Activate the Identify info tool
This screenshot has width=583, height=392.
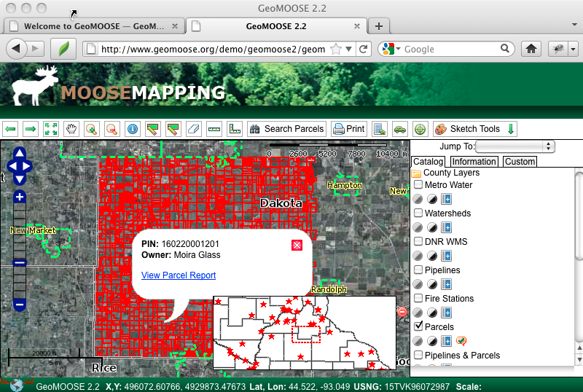point(133,129)
